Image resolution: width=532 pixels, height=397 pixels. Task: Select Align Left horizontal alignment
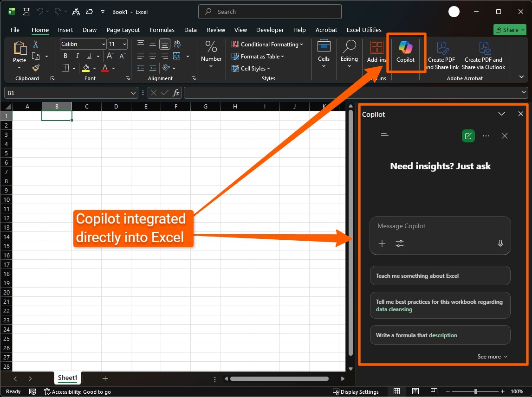141,56
